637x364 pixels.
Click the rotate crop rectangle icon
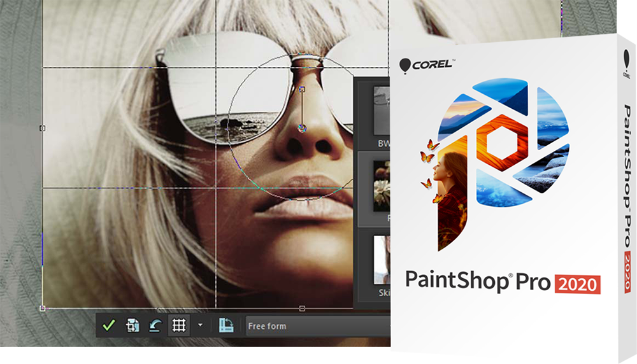pos(226,325)
